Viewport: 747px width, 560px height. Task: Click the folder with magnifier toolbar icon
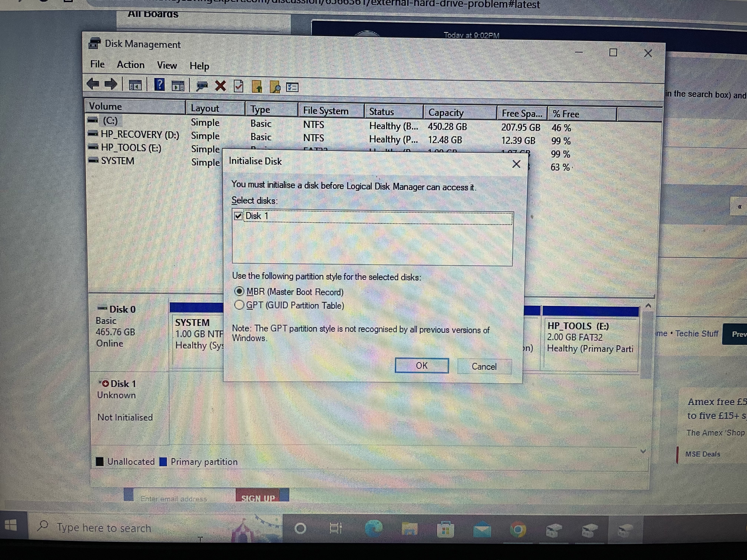coord(275,87)
